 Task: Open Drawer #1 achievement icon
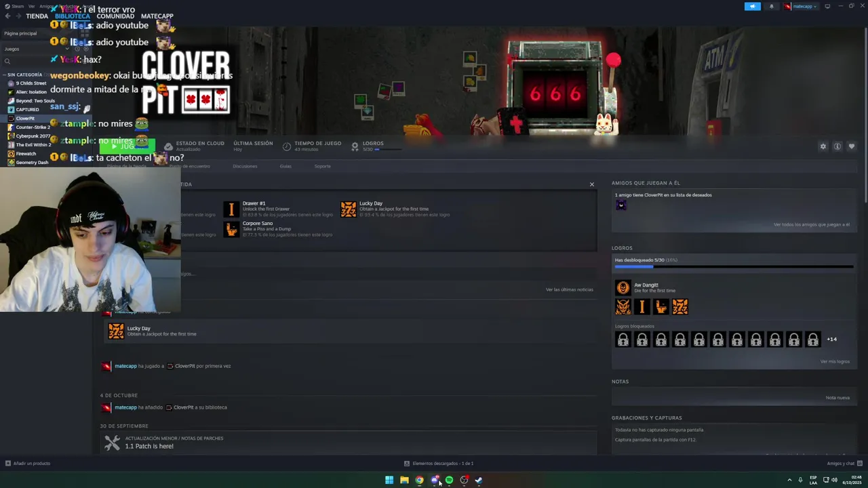click(x=231, y=209)
